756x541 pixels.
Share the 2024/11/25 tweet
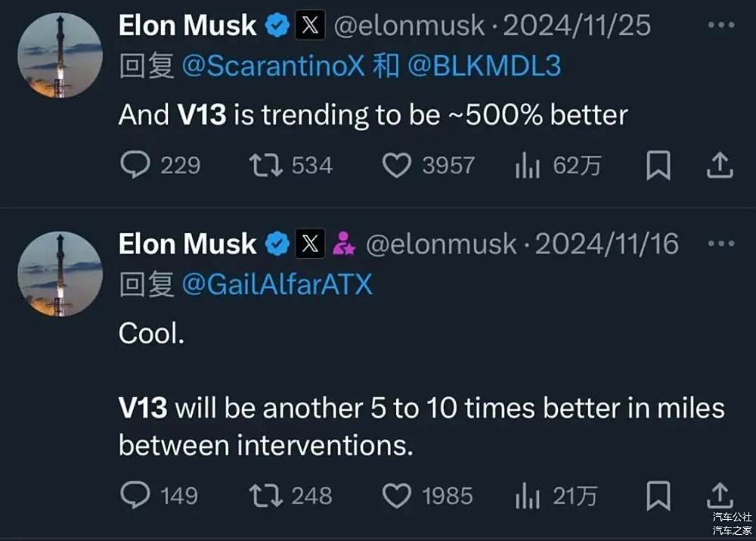tap(720, 165)
